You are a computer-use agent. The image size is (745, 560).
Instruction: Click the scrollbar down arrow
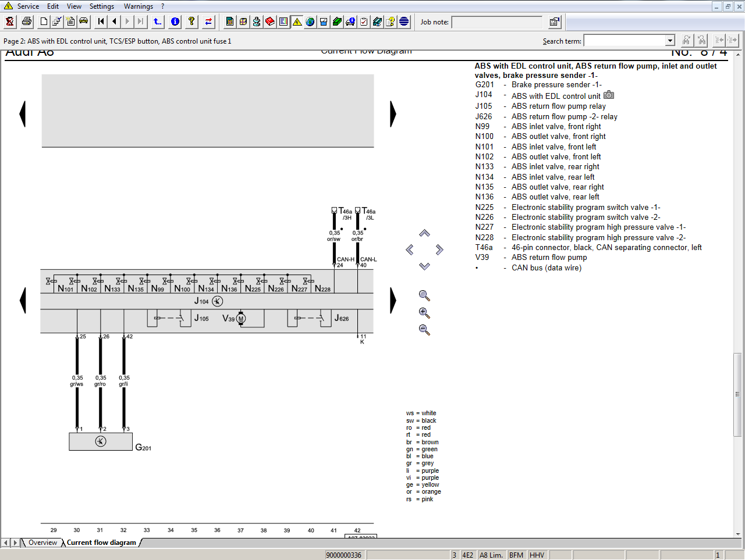point(737,534)
